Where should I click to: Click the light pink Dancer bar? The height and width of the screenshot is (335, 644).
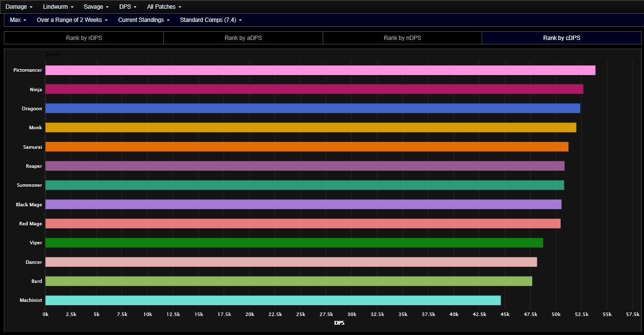(291, 262)
